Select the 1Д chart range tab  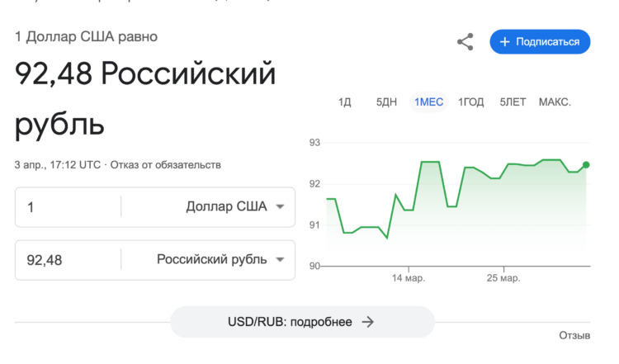(345, 102)
